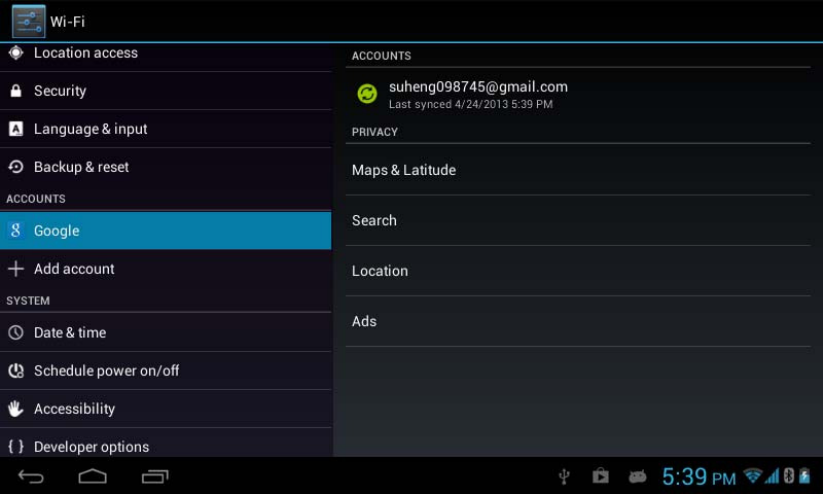Click the Location access target icon
This screenshot has height=494, width=823.
[x=16, y=52]
